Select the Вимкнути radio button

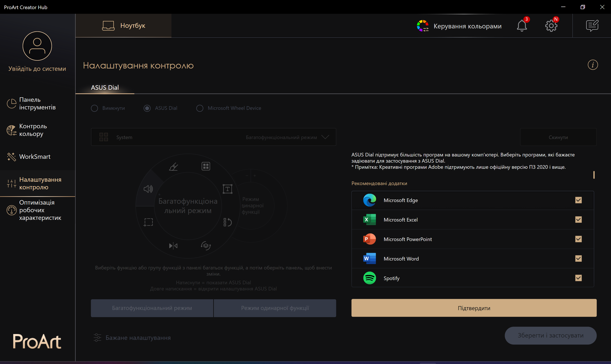tap(94, 108)
